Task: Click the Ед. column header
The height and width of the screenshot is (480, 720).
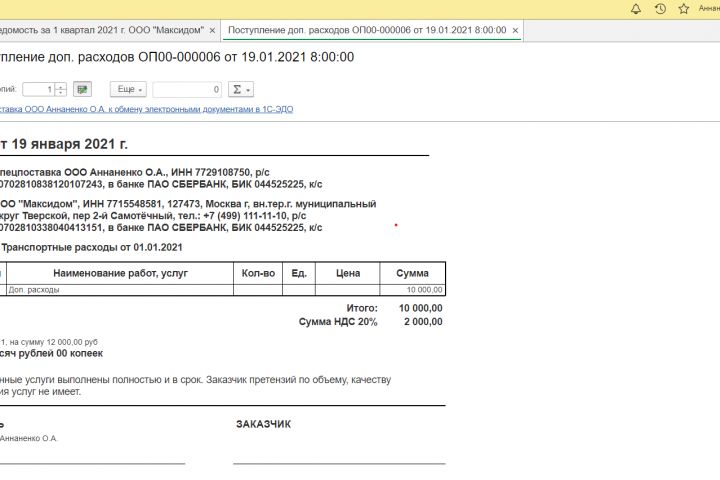Action: tap(299, 273)
